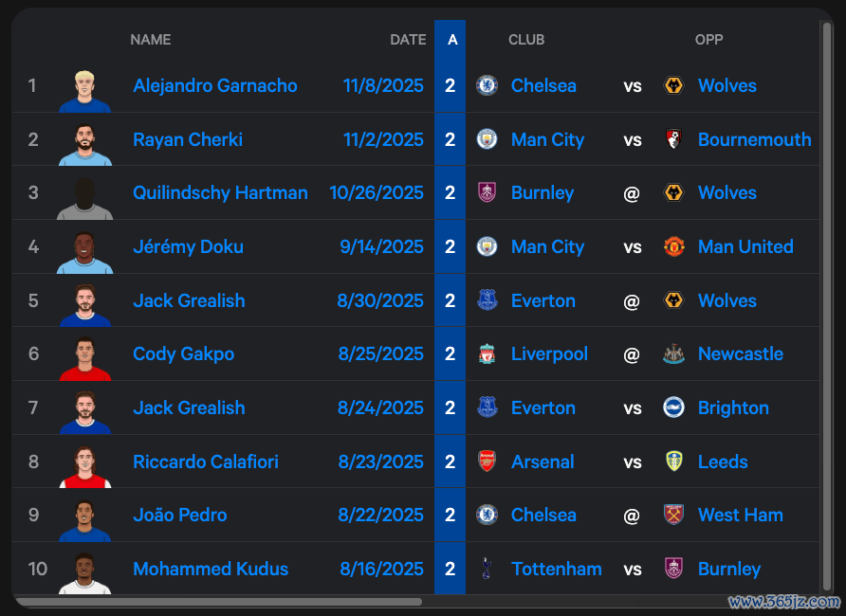Click the Newcastle crest icon

(x=673, y=354)
